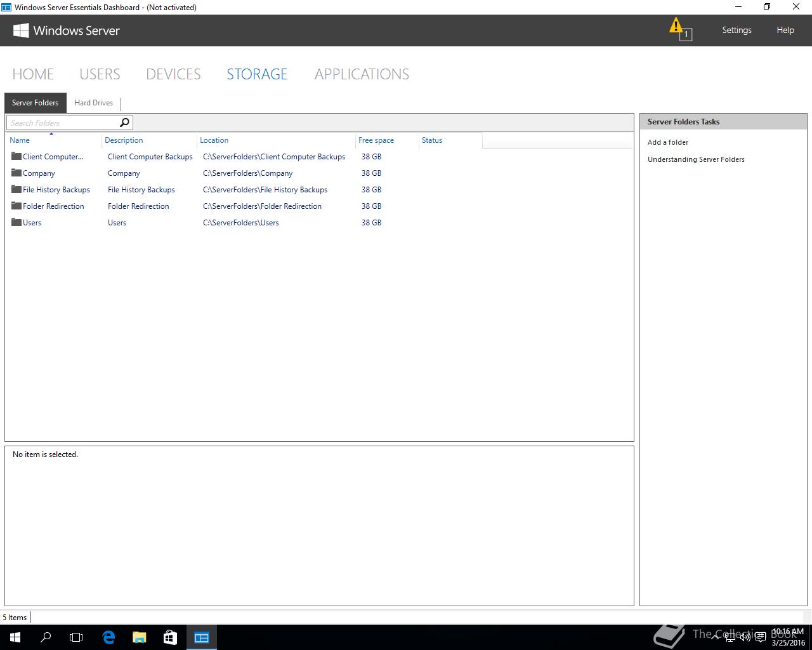Open File Explorer from taskbar
The width and height of the screenshot is (812, 650).
(139, 637)
